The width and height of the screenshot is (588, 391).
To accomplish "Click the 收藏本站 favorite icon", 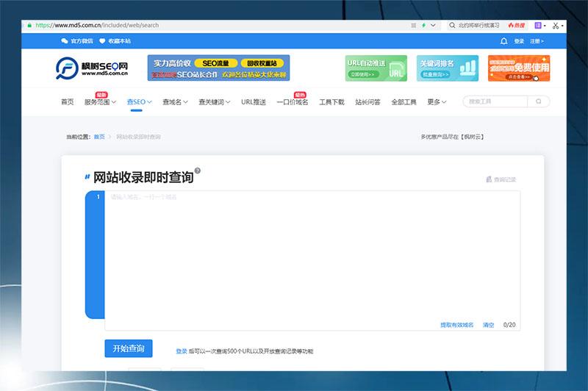I will 102,41.
